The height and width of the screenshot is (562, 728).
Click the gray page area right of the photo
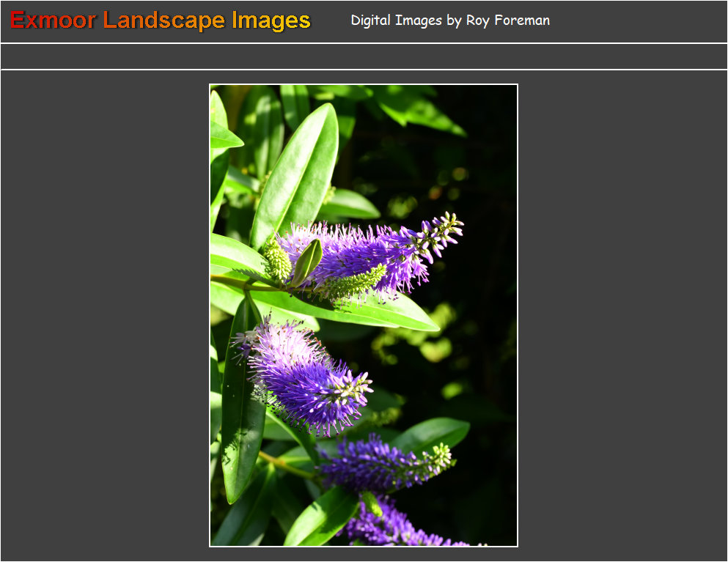pos(623,315)
